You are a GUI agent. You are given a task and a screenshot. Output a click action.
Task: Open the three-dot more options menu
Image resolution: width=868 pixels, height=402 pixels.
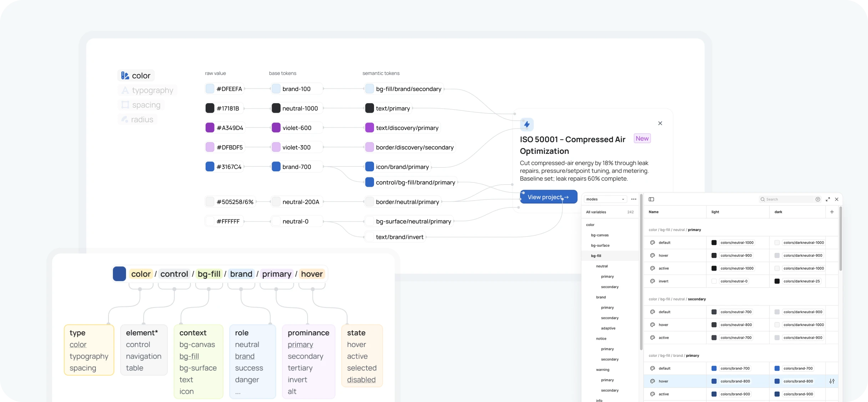pos(634,199)
